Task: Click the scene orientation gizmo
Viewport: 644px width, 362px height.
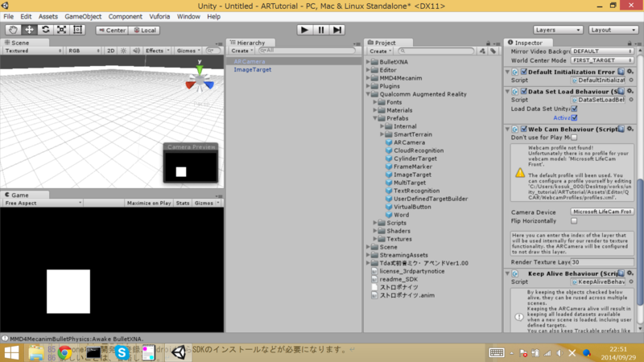Action: [x=199, y=78]
